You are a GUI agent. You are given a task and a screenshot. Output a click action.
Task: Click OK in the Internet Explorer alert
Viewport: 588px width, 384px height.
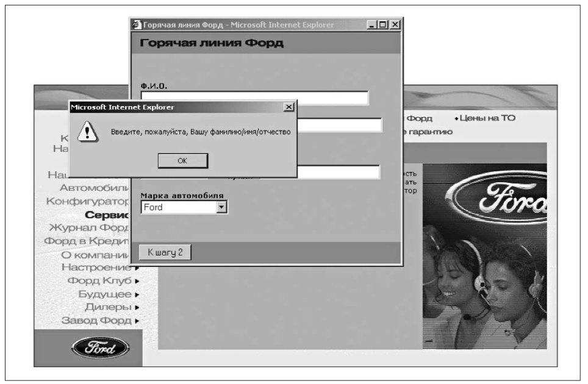point(182,161)
